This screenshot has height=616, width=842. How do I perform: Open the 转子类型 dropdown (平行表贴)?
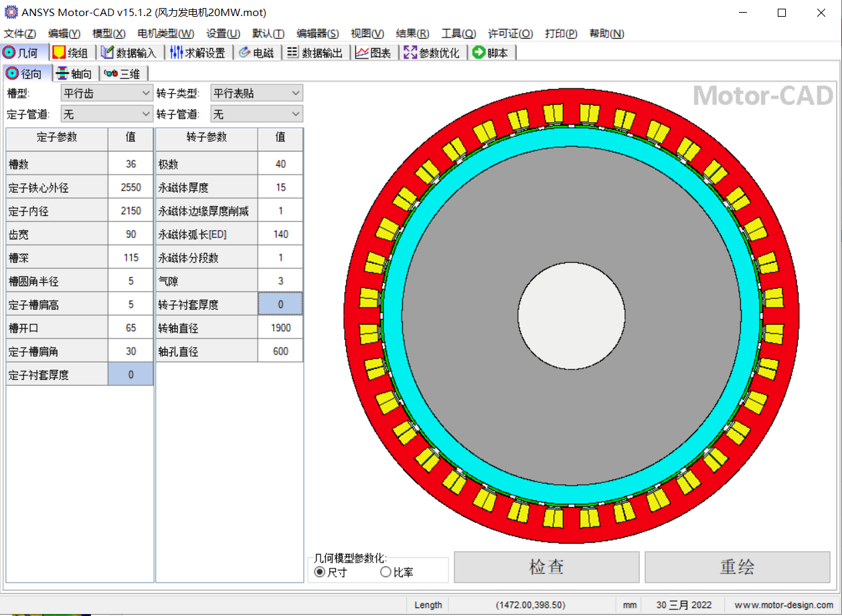pyautogui.click(x=257, y=93)
